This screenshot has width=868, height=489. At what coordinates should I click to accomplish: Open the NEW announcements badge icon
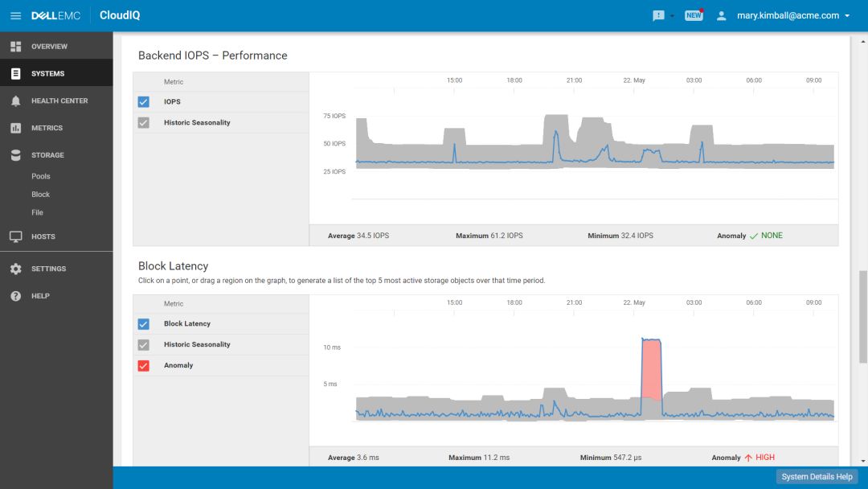click(x=694, y=15)
